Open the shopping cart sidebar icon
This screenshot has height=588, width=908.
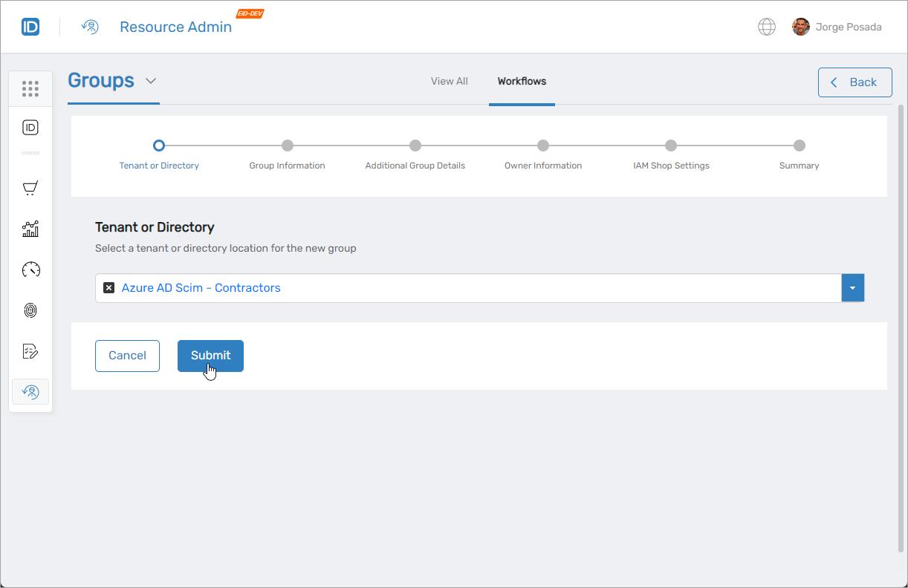click(x=30, y=189)
